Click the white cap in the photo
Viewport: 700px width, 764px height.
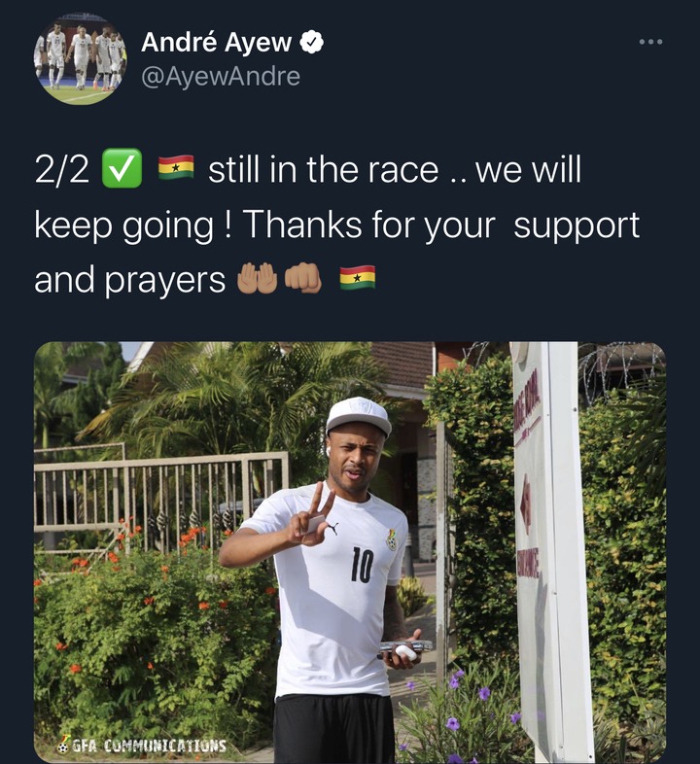pyautogui.click(x=359, y=416)
